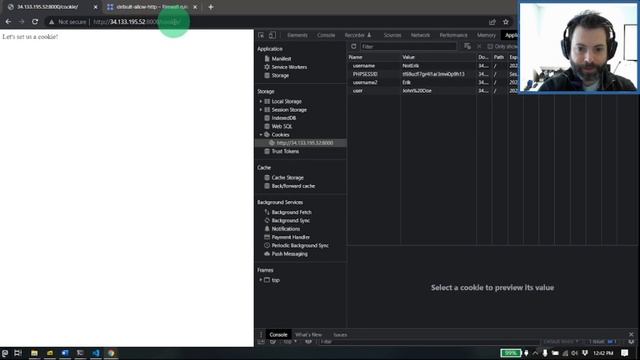Click the browser Back arrow
Image resolution: width=640 pixels, height=360 pixels.
(8, 22)
